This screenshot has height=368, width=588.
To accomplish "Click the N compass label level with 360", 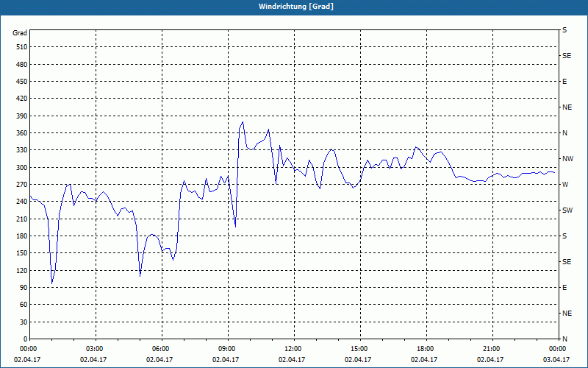I will (564, 133).
